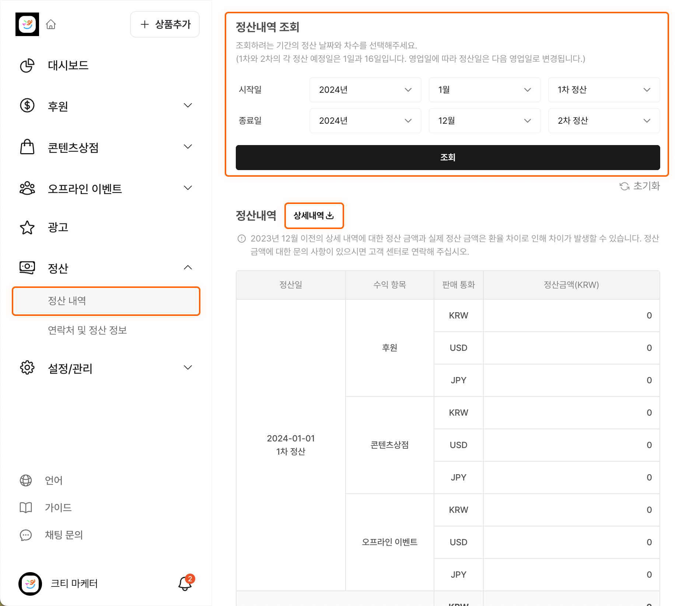Click the JPY cell in 오프라인 이벤트 group
This screenshot has width=700, height=606.
pyautogui.click(x=458, y=575)
